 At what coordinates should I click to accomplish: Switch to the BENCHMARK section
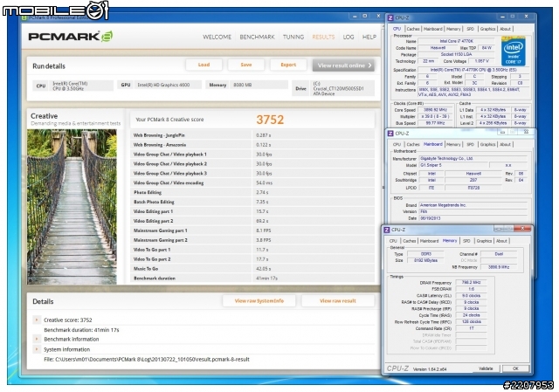257,37
